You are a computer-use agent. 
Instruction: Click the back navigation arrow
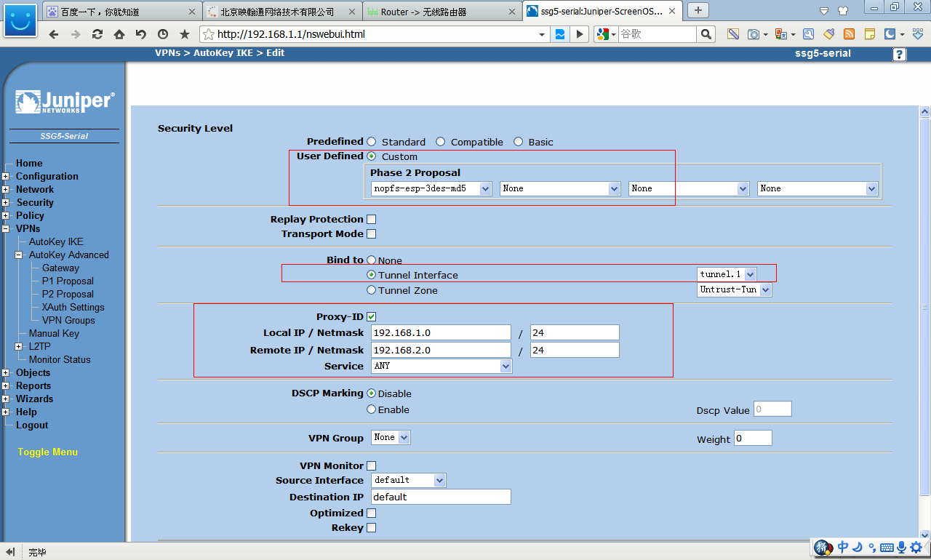[53, 34]
